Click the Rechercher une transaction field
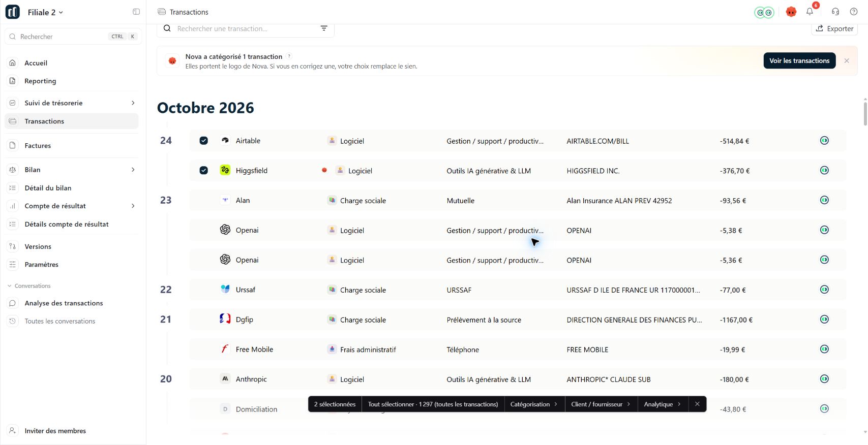868x445 pixels. click(246, 29)
